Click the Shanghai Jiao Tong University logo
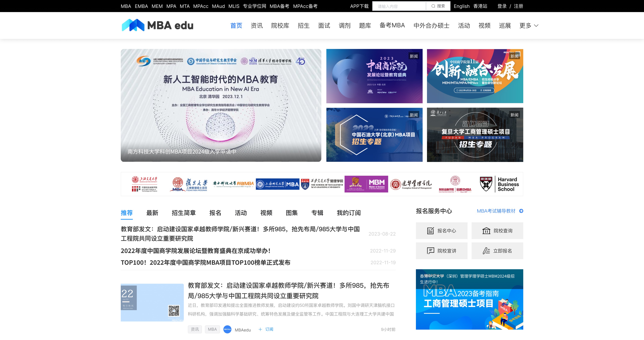644x340 pixels. click(145, 184)
